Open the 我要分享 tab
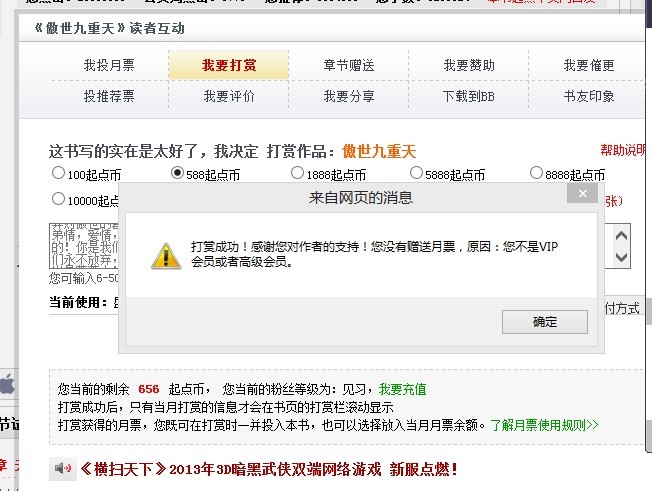The width and height of the screenshot is (652, 491). [348, 96]
